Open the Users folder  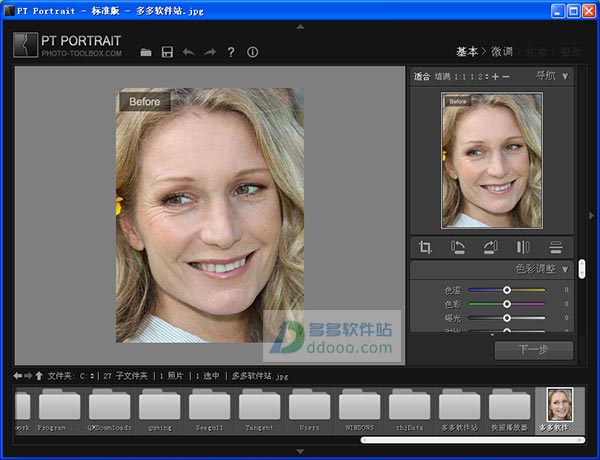pyautogui.click(x=310, y=409)
